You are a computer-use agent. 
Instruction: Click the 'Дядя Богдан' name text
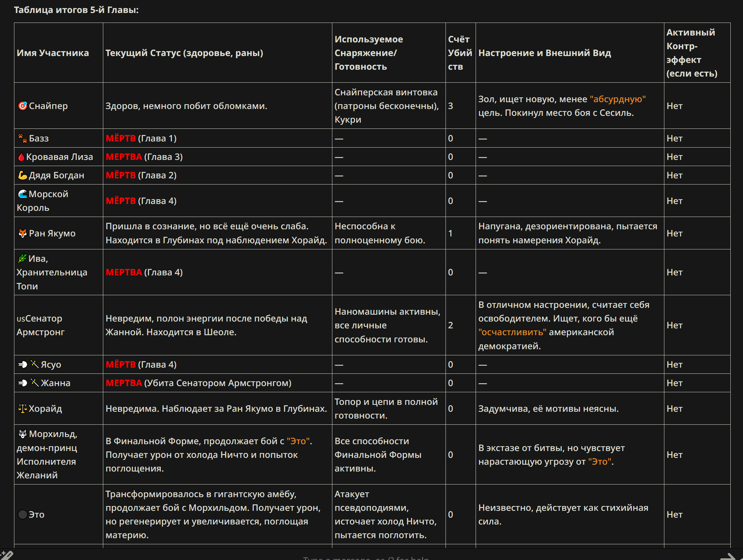(56, 175)
